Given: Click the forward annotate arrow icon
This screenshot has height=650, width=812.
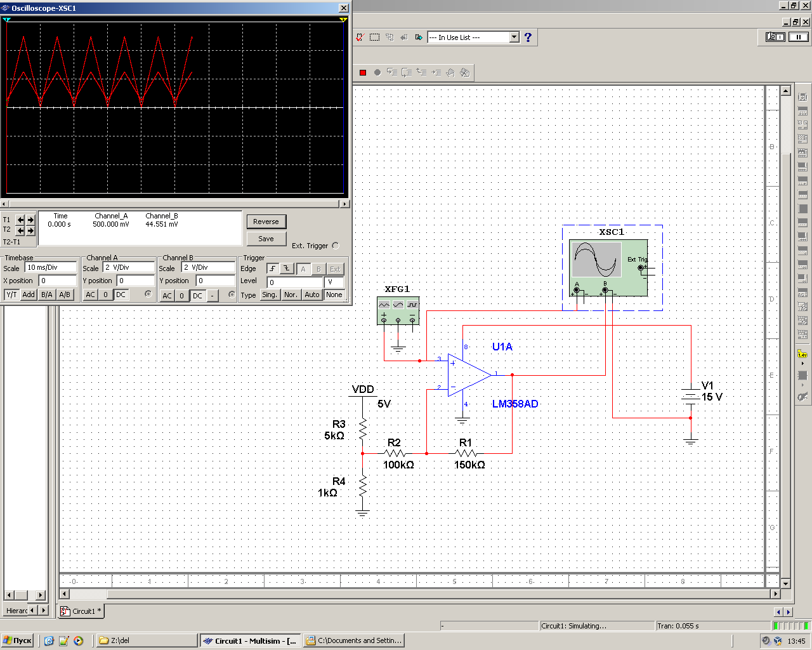Looking at the screenshot, I should pos(418,37).
